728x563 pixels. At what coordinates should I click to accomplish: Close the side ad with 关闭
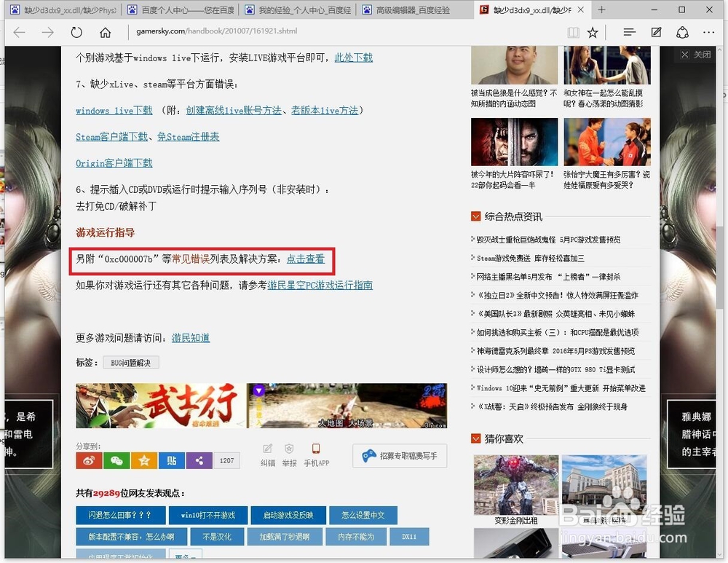click(696, 55)
